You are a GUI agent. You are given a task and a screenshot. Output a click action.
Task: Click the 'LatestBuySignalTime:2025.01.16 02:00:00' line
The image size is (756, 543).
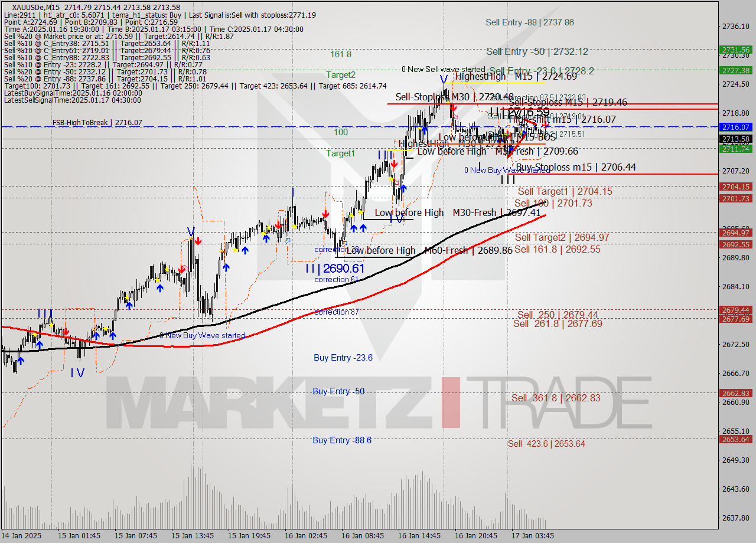[x=73, y=93]
